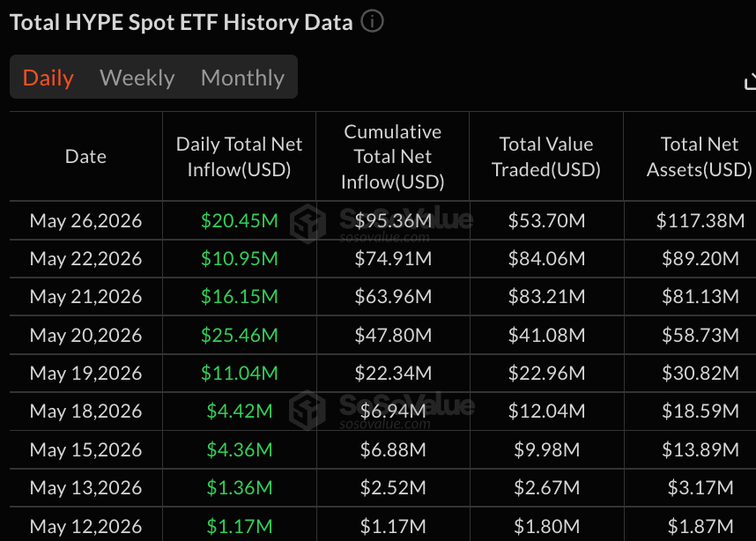This screenshot has width=756, height=541.
Task: Click the May 26,2026 date cell
Action: tap(85, 220)
